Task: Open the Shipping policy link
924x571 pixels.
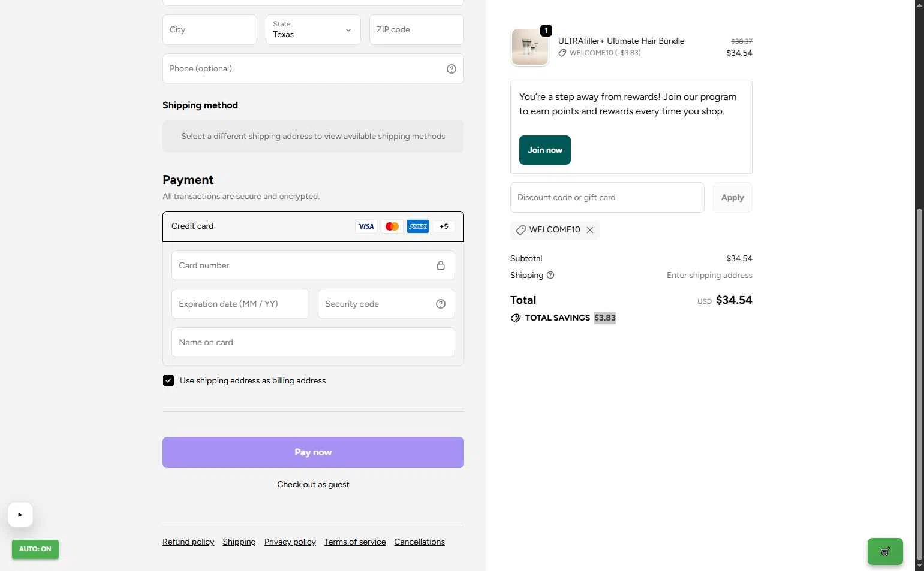Action: point(239,542)
